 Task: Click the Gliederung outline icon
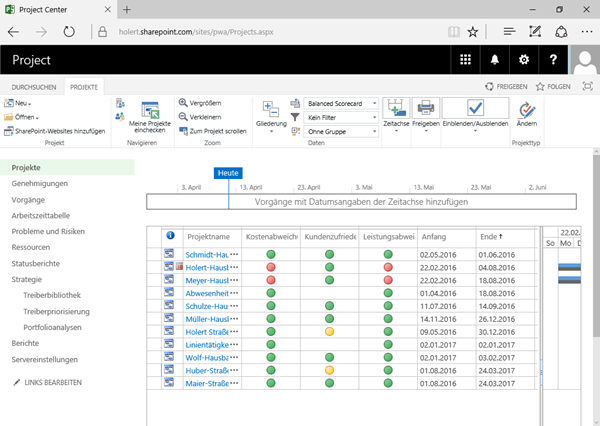[271, 109]
